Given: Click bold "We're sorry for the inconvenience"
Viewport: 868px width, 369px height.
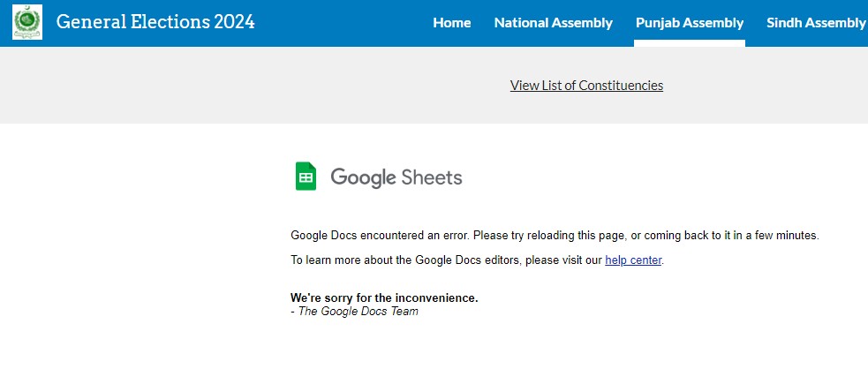Looking at the screenshot, I should 384,297.
